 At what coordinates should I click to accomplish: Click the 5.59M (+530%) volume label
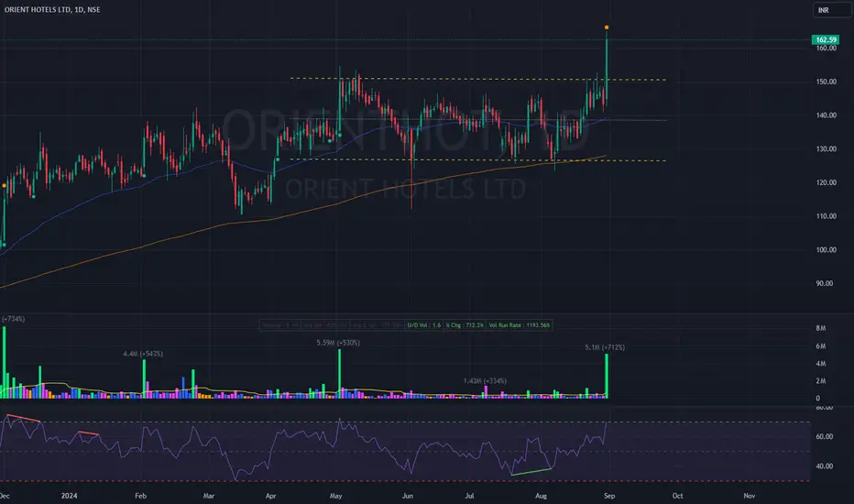338,343
